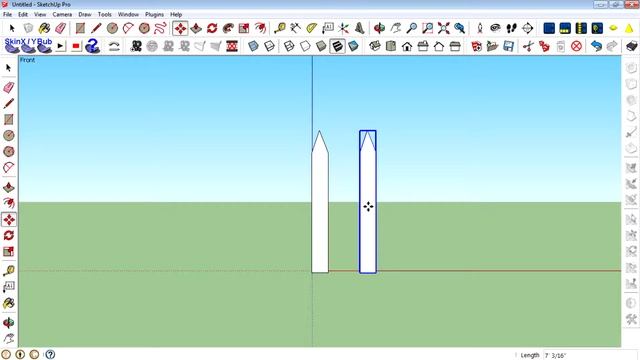The image size is (640, 360).
Task: Switch to Iso view
Action: coord(375,46)
